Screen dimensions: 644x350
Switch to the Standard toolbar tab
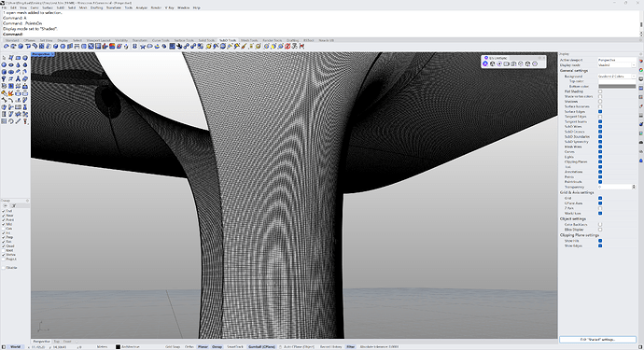(x=12, y=40)
